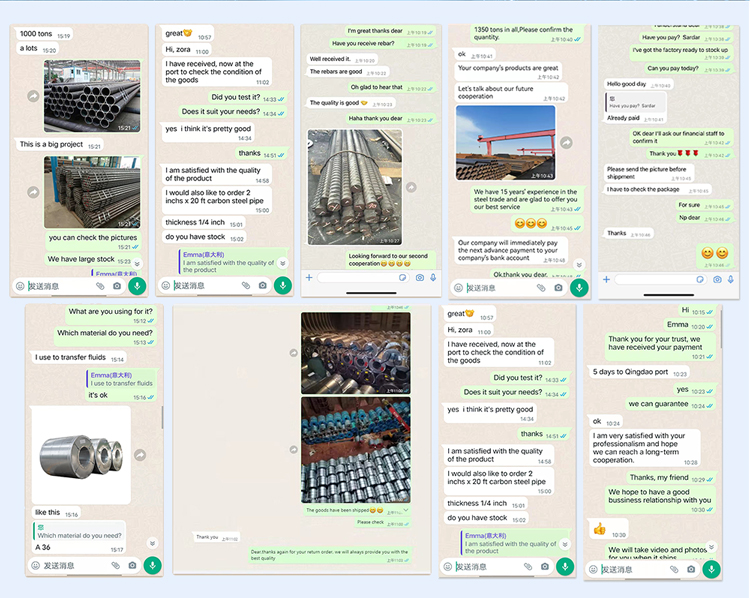View the steel coil image above "like this"
Image resolution: width=750 pixels, height=598 pixels.
81,456
